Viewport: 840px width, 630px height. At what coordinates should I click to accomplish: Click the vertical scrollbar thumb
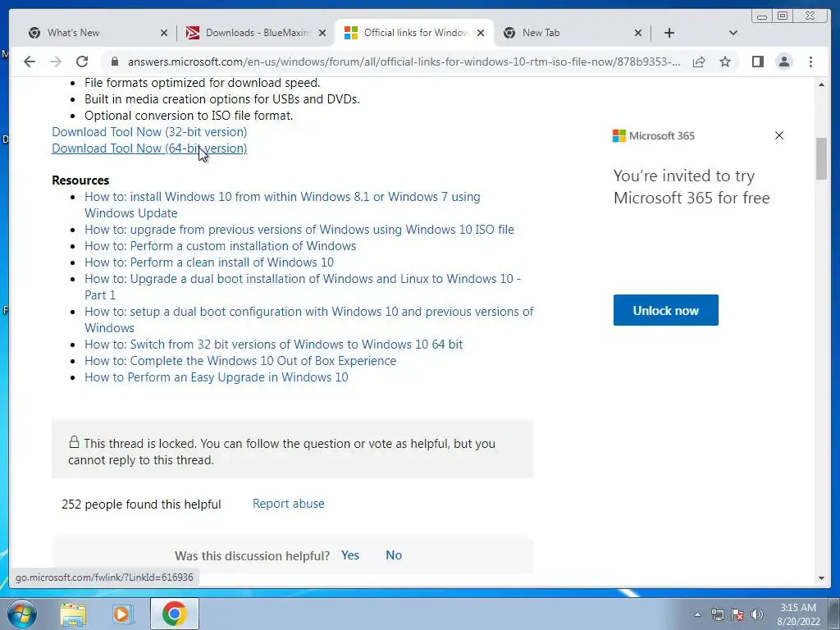[821, 158]
